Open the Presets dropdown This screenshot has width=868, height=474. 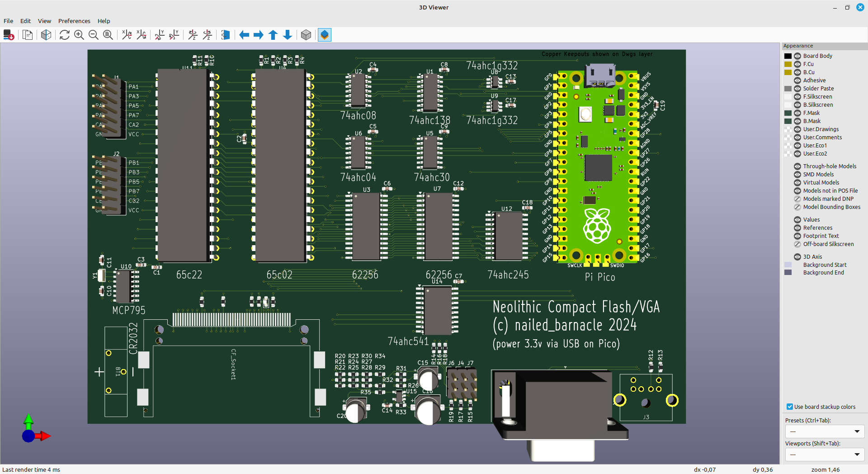[x=825, y=431]
